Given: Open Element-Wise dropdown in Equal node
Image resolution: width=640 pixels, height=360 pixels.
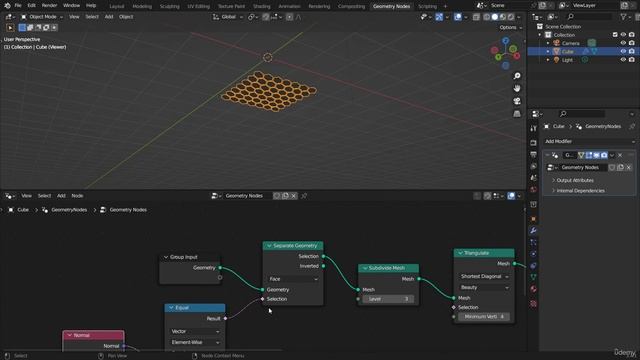Looking at the screenshot, I should coord(195,342).
